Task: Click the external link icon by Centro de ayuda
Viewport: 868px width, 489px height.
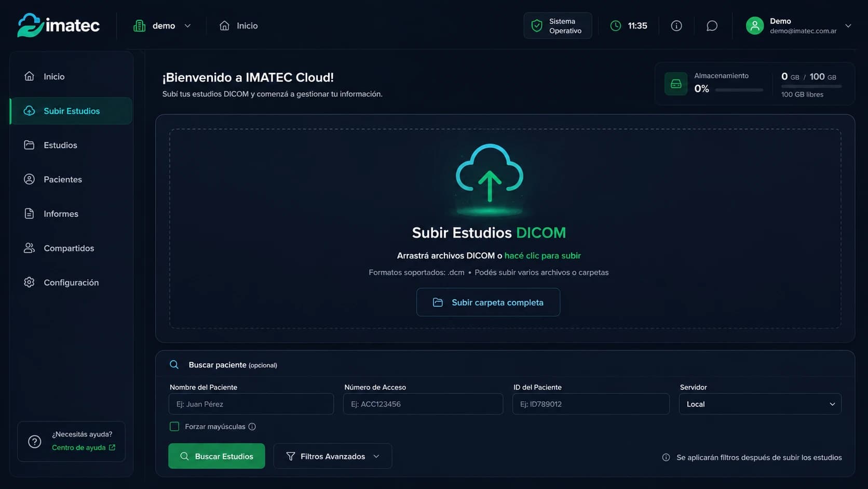Action: click(112, 447)
